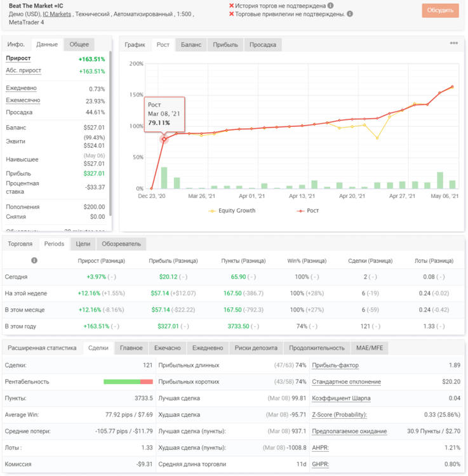Click the Пополнения value $200.00
Image resolution: width=468 pixels, height=476 pixels.
click(x=94, y=207)
